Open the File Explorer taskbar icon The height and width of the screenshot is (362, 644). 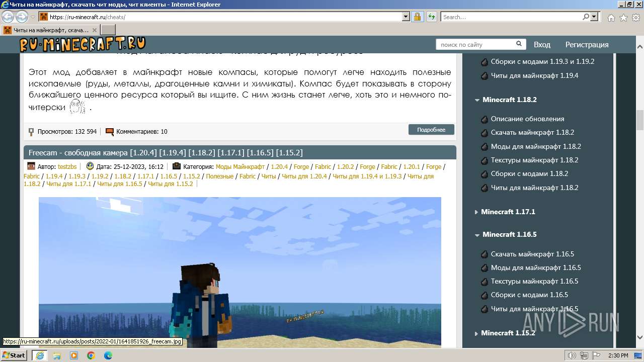[57, 355]
